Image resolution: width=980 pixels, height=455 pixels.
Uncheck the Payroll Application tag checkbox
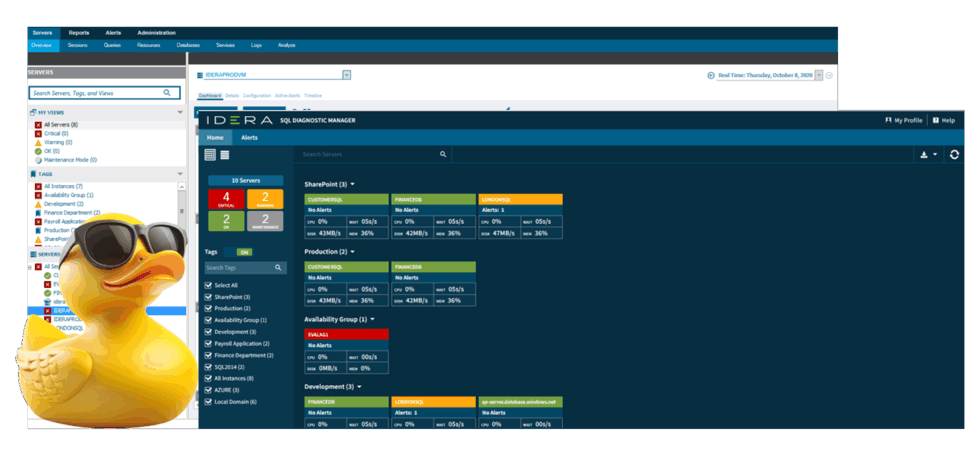point(208,343)
